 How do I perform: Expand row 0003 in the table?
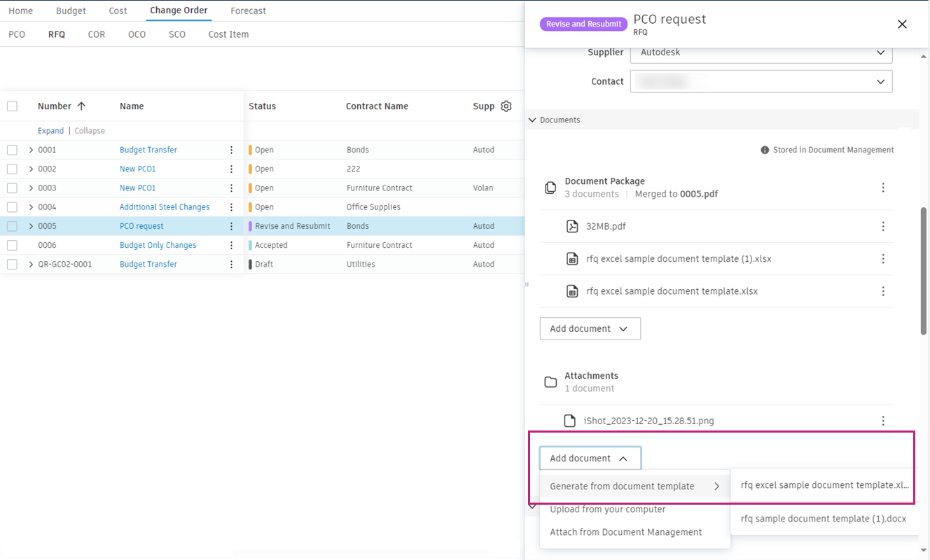[31, 188]
